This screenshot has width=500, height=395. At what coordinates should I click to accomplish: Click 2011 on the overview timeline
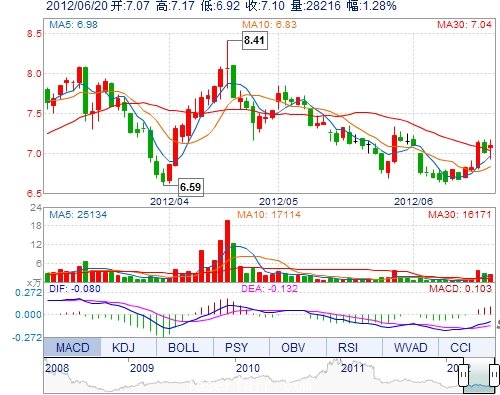[x=353, y=368]
